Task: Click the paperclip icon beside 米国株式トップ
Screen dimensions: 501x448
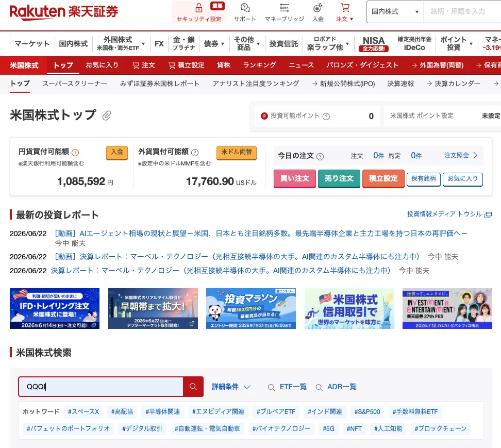Action: 107,115
